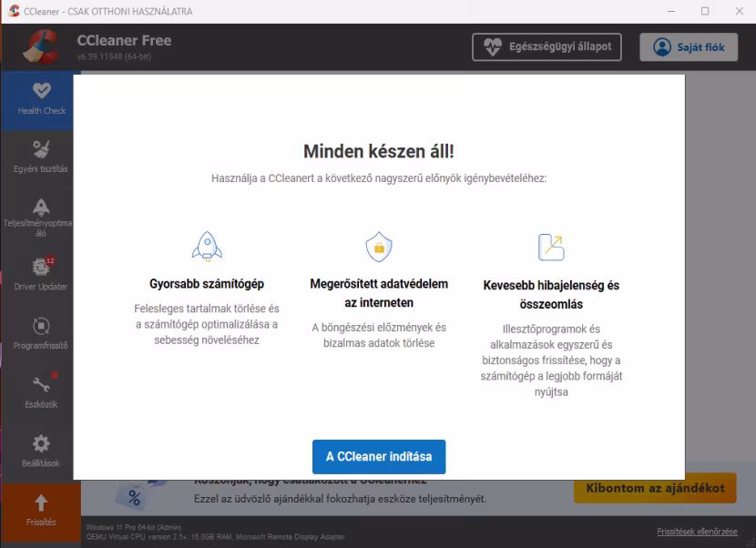Open the Health Check heart icon
Image resolution: width=756 pixels, height=548 pixels.
pos(42,90)
